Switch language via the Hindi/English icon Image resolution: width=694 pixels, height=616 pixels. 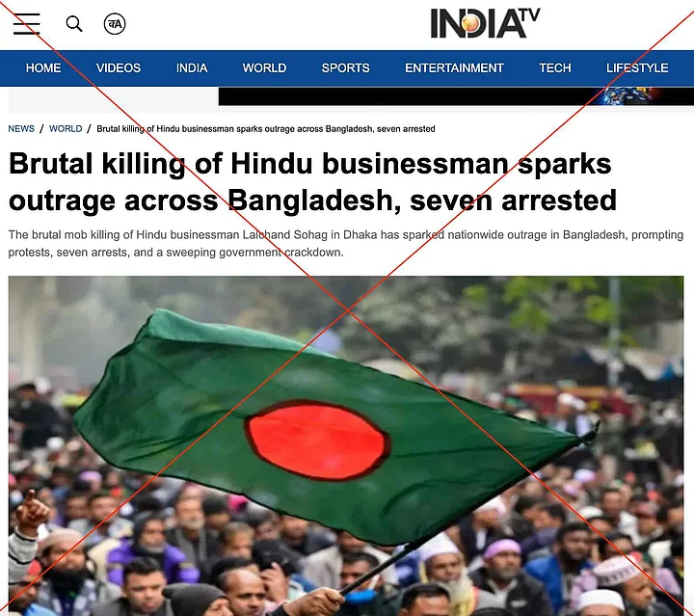(x=115, y=24)
